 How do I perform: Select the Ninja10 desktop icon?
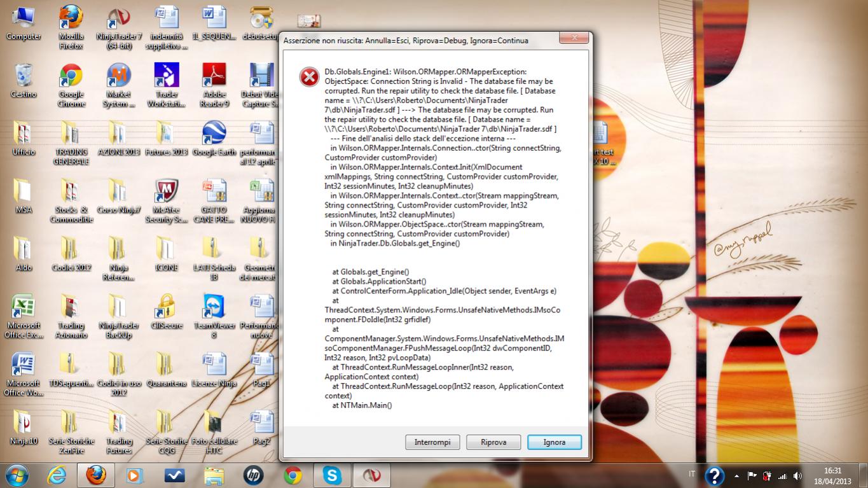point(24,428)
